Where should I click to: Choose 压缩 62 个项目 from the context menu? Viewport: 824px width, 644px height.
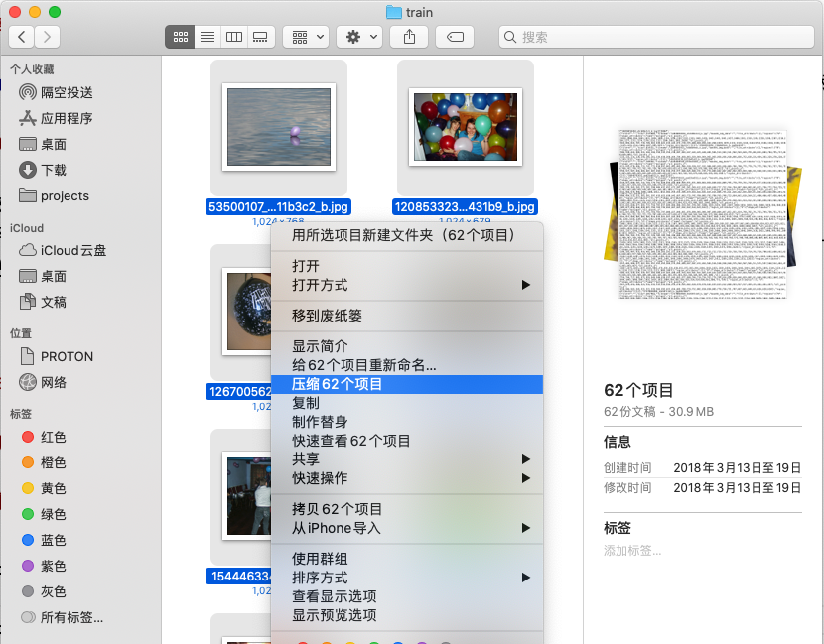338,384
